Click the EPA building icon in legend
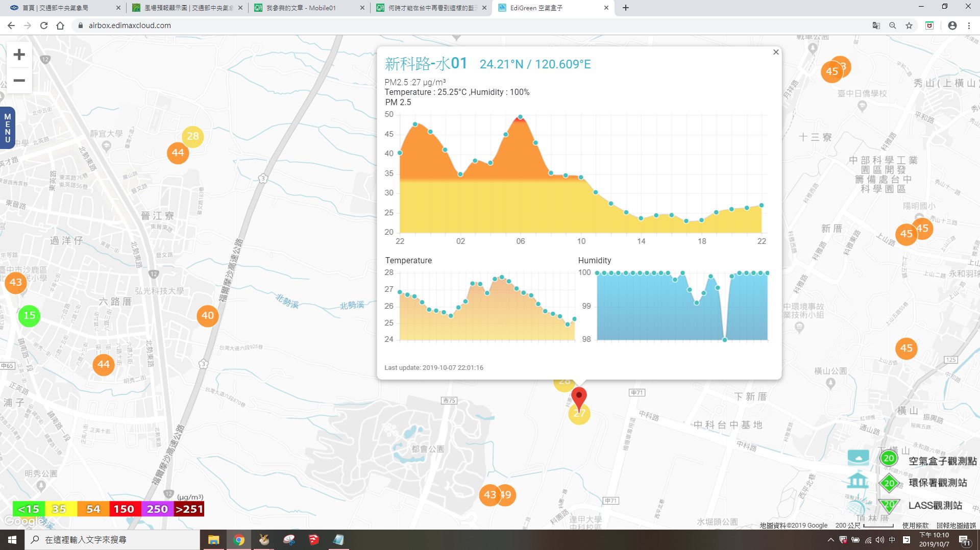 [x=858, y=481]
